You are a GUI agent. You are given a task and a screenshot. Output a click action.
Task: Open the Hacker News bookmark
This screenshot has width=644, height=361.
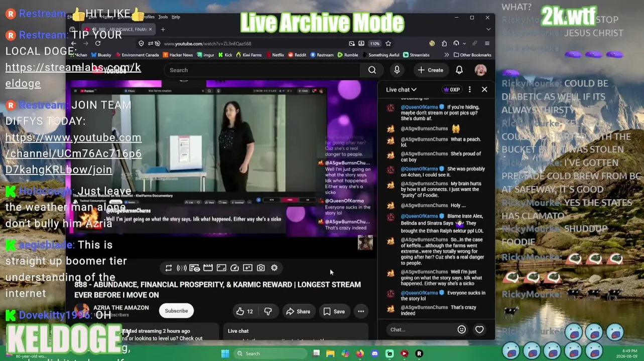177,55
